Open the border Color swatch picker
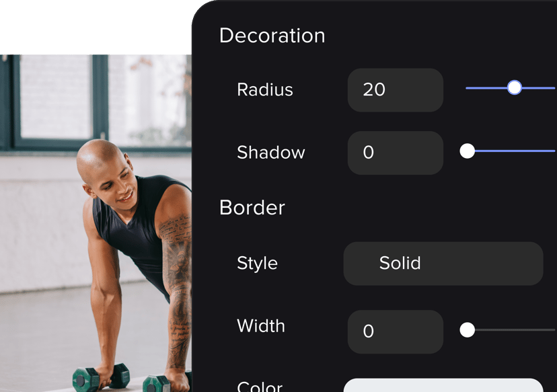The height and width of the screenshot is (392, 557). click(443, 385)
